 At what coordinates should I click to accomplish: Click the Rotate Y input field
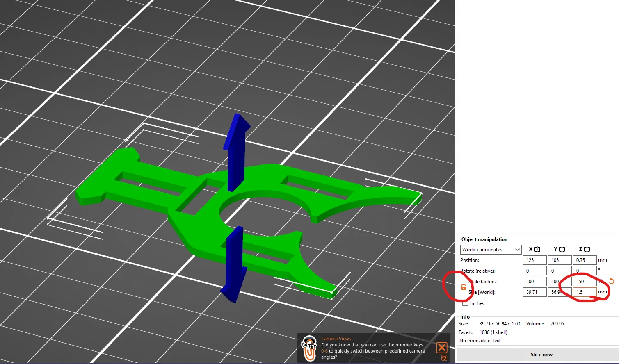(x=560, y=271)
